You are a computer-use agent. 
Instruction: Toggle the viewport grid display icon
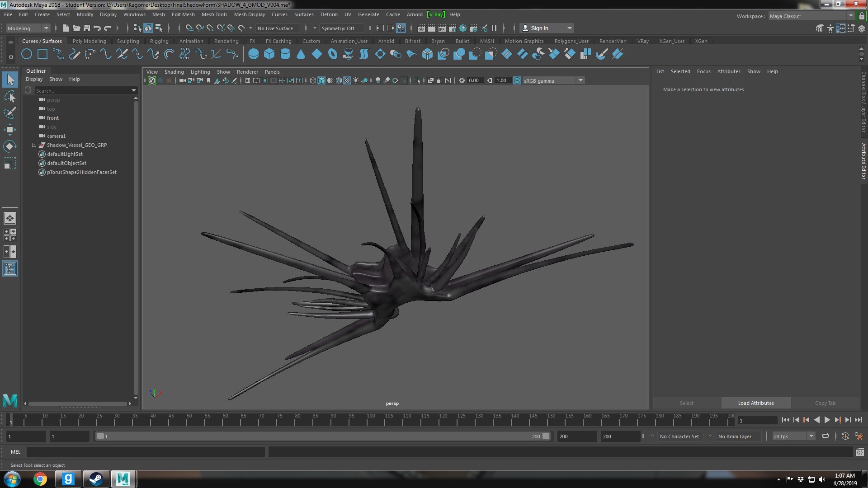[x=248, y=80]
